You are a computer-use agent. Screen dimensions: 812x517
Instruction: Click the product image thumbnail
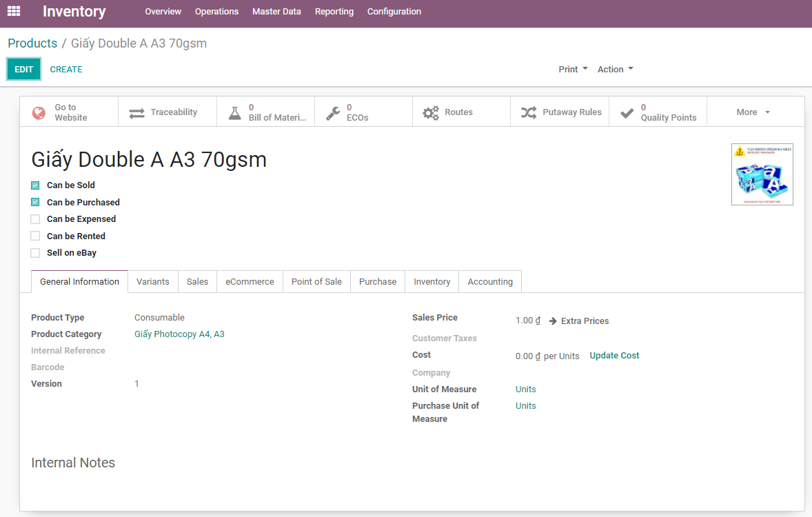(762, 174)
